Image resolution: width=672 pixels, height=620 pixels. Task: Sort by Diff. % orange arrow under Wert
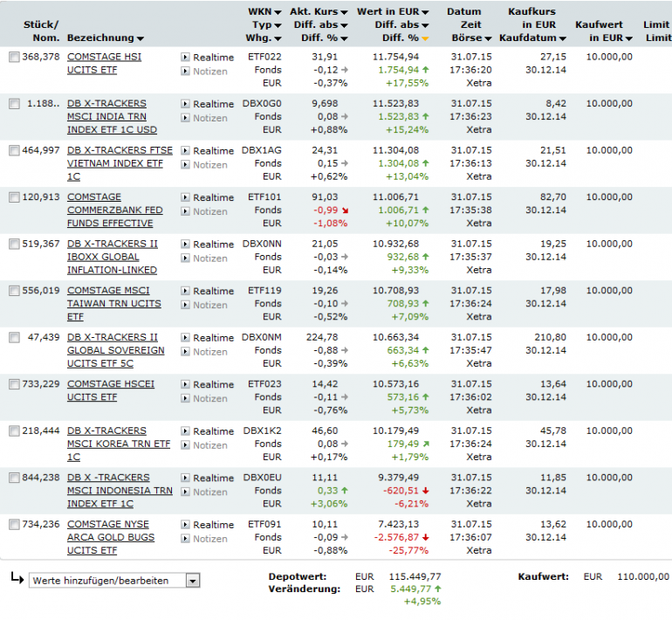coord(425,38)
